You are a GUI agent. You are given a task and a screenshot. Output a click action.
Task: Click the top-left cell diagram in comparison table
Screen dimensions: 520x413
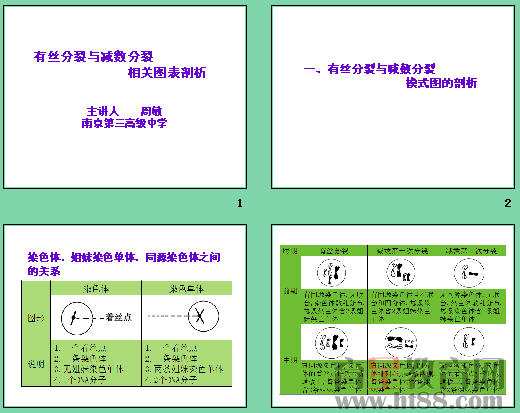click(x=331, y=273)
